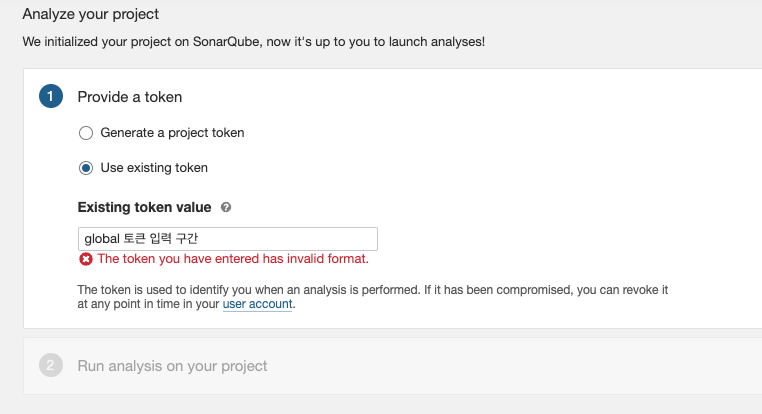Click the "We initialized your project on SonarQube" sentence

pos(254,42)
